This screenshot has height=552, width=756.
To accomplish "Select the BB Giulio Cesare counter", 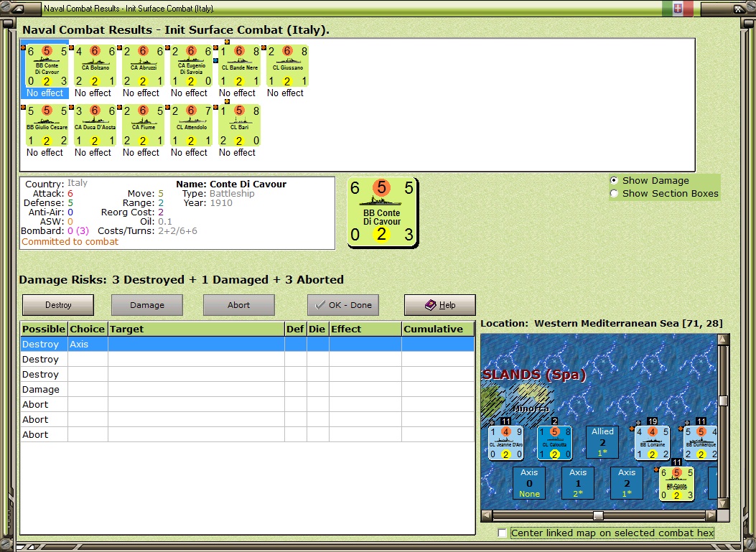I will [x=47, y=126].
